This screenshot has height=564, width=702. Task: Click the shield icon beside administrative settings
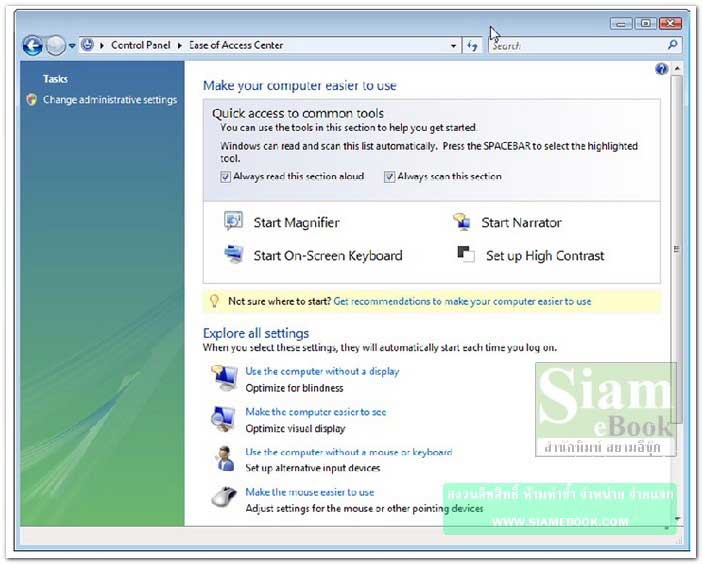(x=31, y=99)
